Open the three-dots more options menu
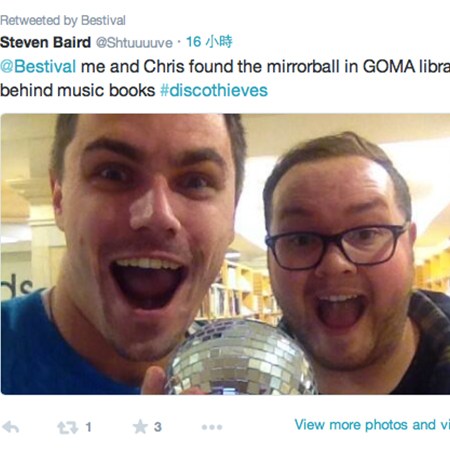This screenshot has height=450, width=450. (x=212, y=427)
